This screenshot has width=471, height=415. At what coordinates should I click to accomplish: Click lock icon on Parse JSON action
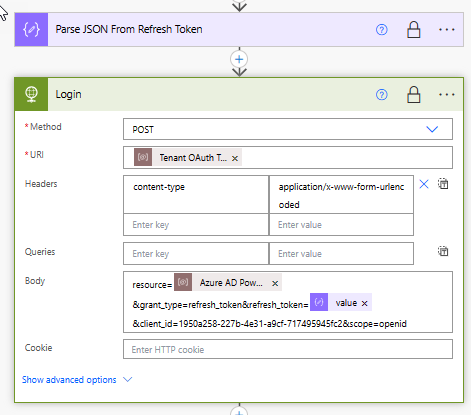[x=414, y=30]
